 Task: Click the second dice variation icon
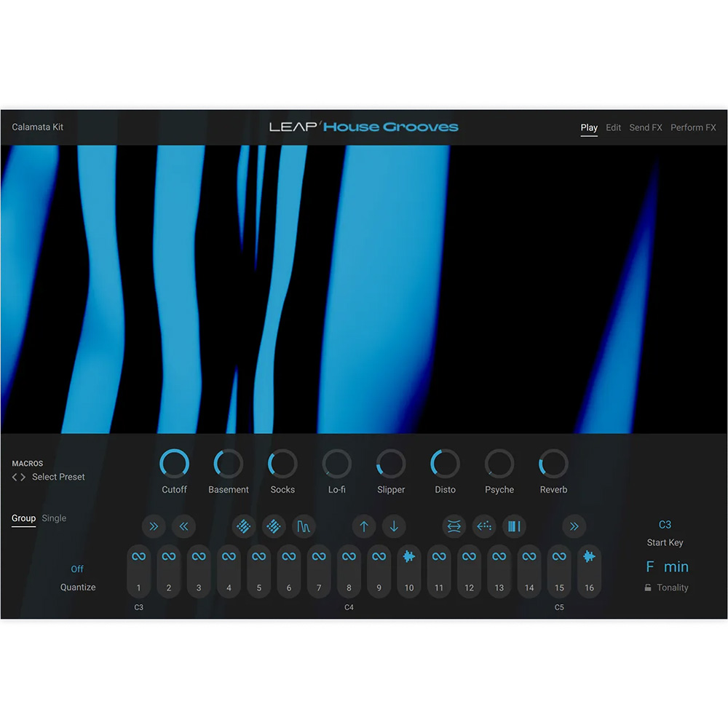pos(273,526)
